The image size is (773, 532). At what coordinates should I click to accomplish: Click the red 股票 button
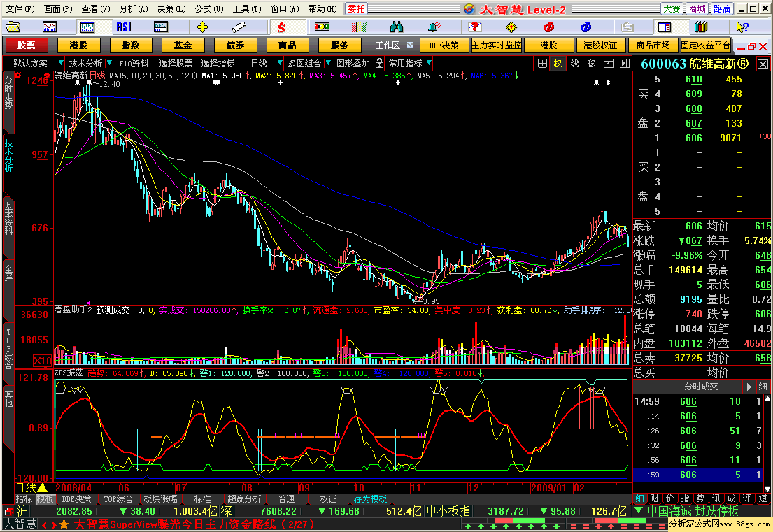tap(26, 45)
